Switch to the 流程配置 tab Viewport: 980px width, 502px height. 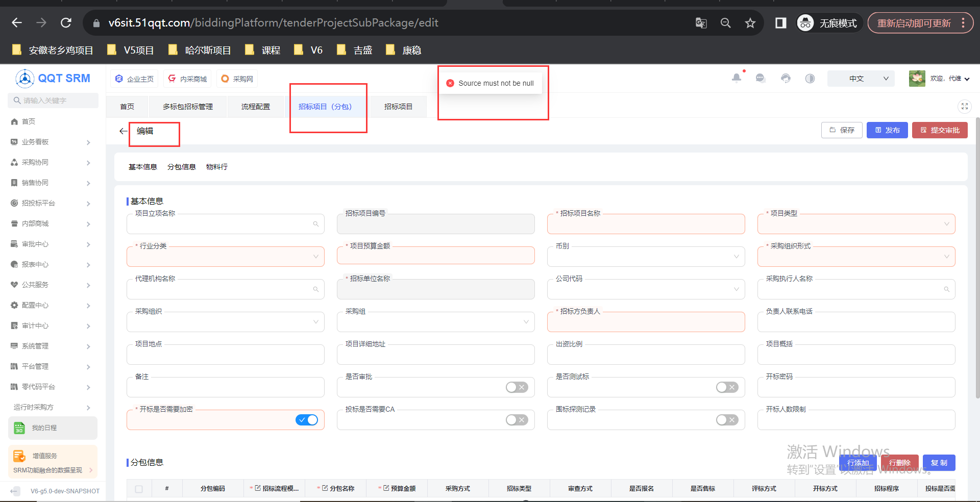(256, 107)
